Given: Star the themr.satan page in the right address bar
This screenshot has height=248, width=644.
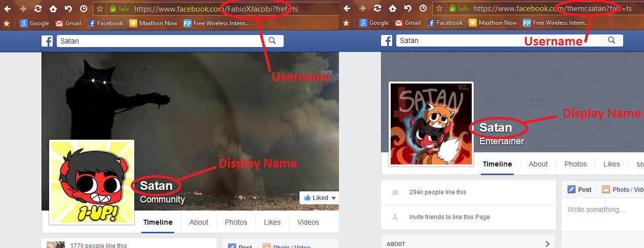Looking at the screenshot, I should point(439,9).
